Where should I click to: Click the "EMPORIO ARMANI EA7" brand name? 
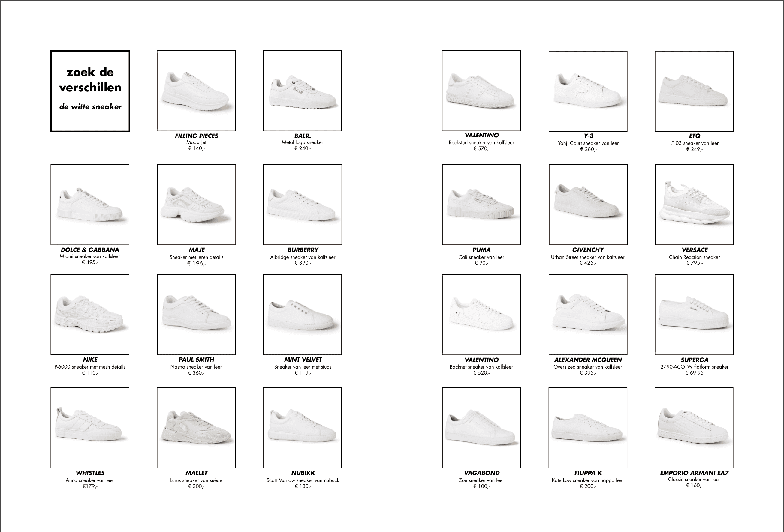point(694,473)
